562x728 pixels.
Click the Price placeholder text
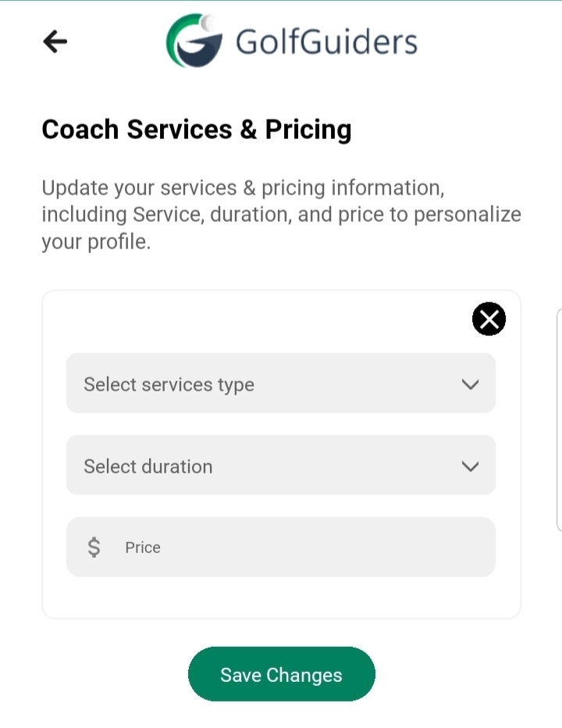[143, 548]
